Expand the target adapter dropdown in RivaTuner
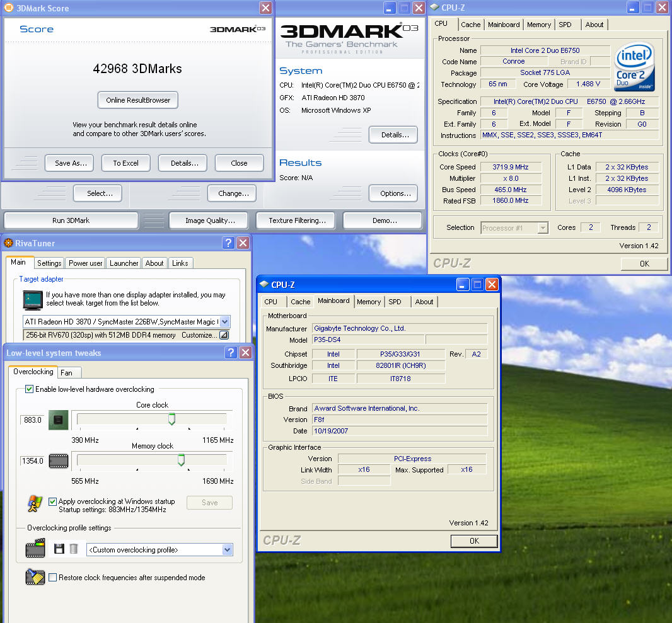The image size is (672, 623). coord(225,321)
